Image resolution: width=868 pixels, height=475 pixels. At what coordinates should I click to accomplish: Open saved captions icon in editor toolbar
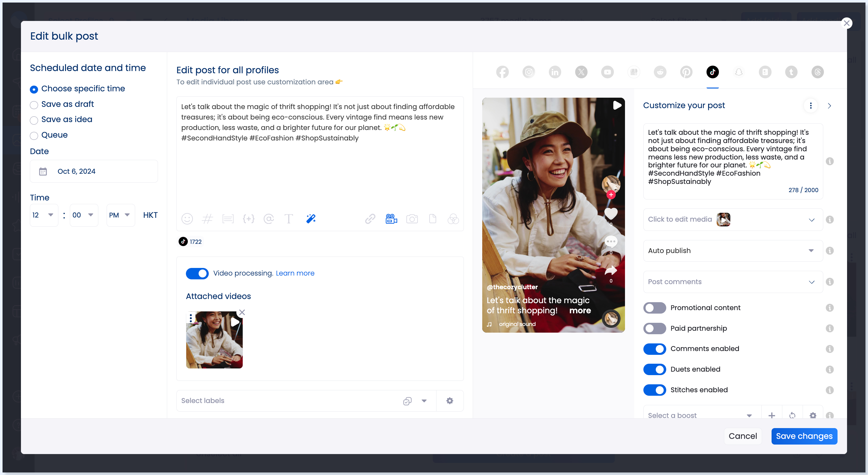pos(228,219)
